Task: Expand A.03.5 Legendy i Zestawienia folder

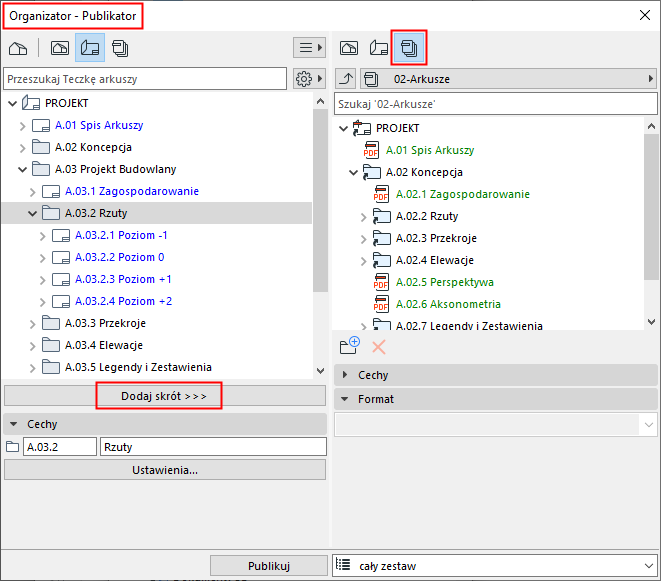Action: pyautogui.click(x=33, y=368)
